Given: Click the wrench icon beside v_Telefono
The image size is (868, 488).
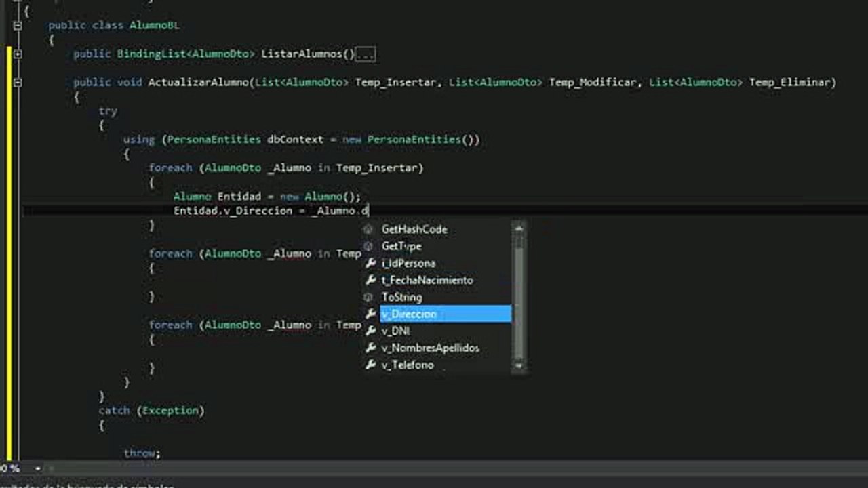Looking at the screenshot, I should point(370,365).
